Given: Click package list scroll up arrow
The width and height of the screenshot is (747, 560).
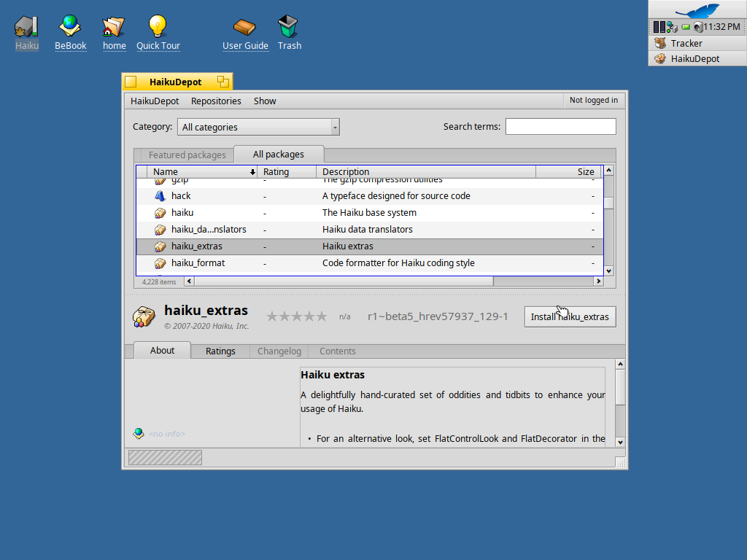Looking at the screenshot, I should tap(609, 170).
